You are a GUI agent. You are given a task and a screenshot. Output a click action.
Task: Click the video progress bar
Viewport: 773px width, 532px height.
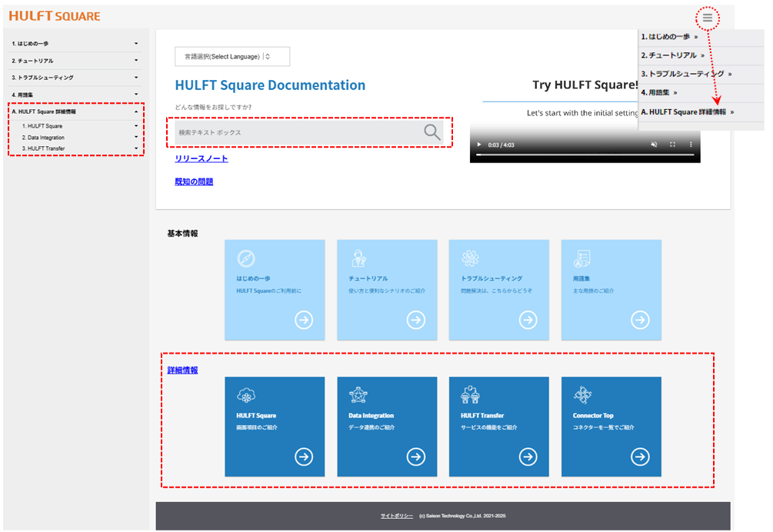click(585, 155)
